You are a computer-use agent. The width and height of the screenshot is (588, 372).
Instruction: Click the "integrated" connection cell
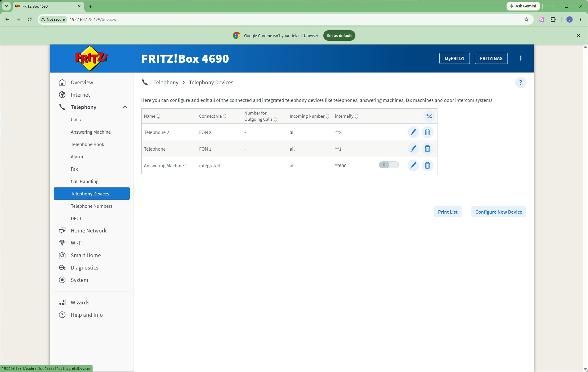[209, 166]
